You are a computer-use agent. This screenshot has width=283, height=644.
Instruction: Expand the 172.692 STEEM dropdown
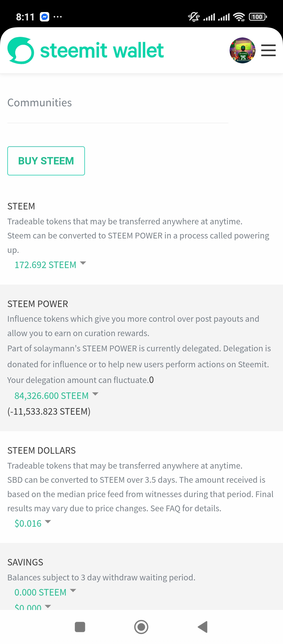pos(50,265)
